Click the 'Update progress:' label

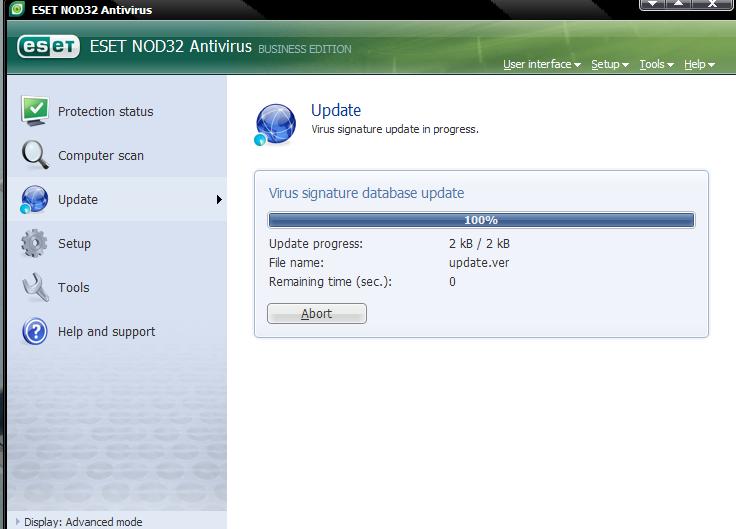point(315,244)
